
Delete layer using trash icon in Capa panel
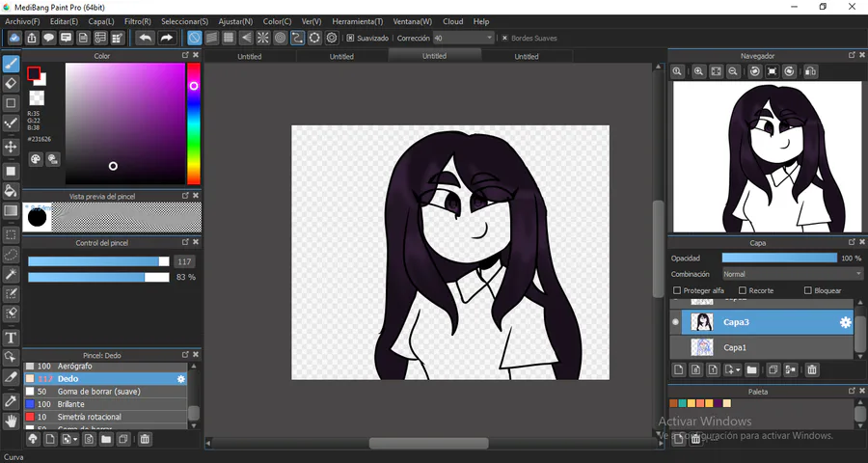click(x=811, y=369)
